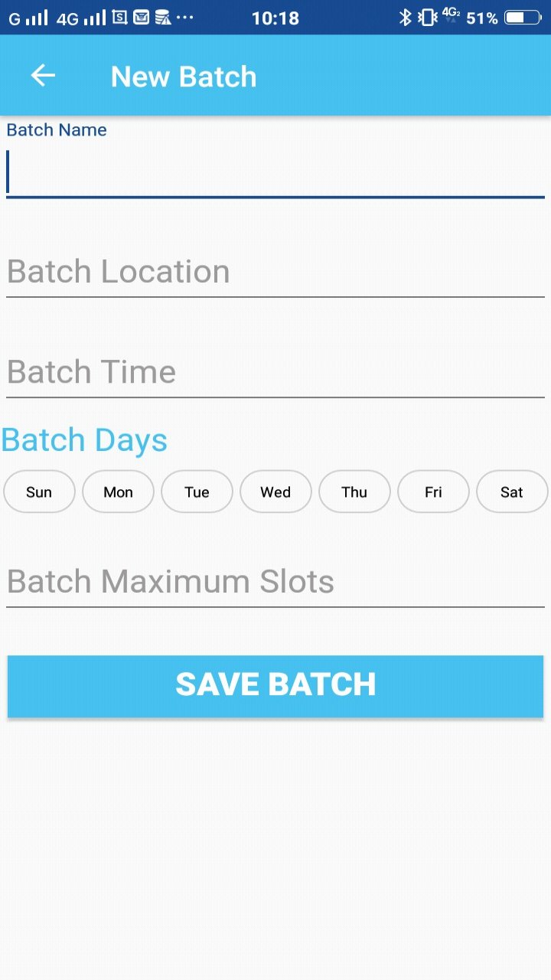Toggle the Sat day chip
The image size is (551, 980).
(512, 492)
